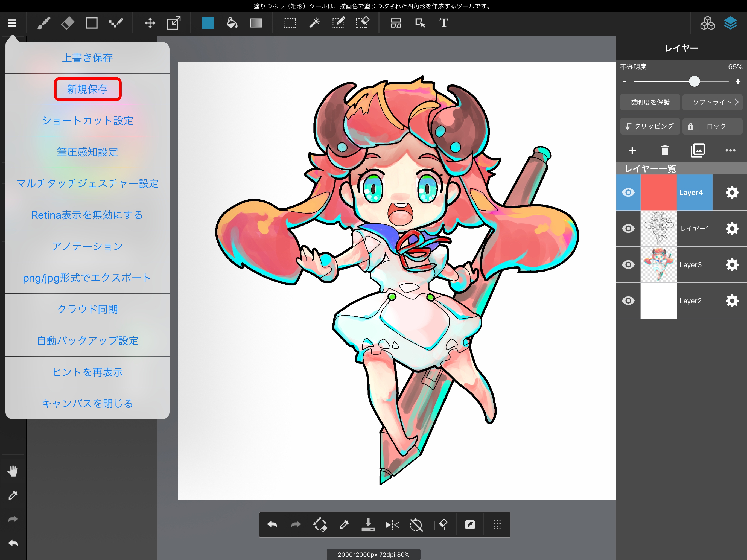Open the Text tool
This screenshot has width=747, height=560.
[443, 23]
